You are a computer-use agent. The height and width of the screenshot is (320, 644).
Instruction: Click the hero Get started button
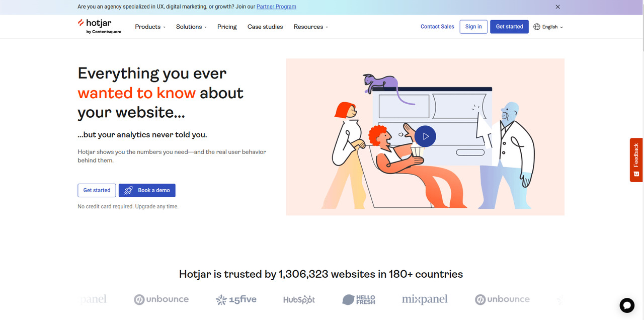(x=97, y=190)
